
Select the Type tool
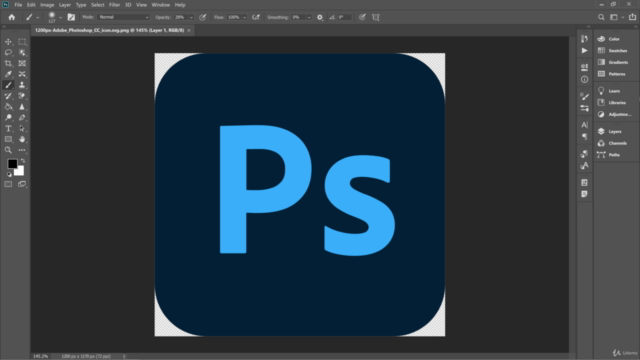[x=8, y=128]
